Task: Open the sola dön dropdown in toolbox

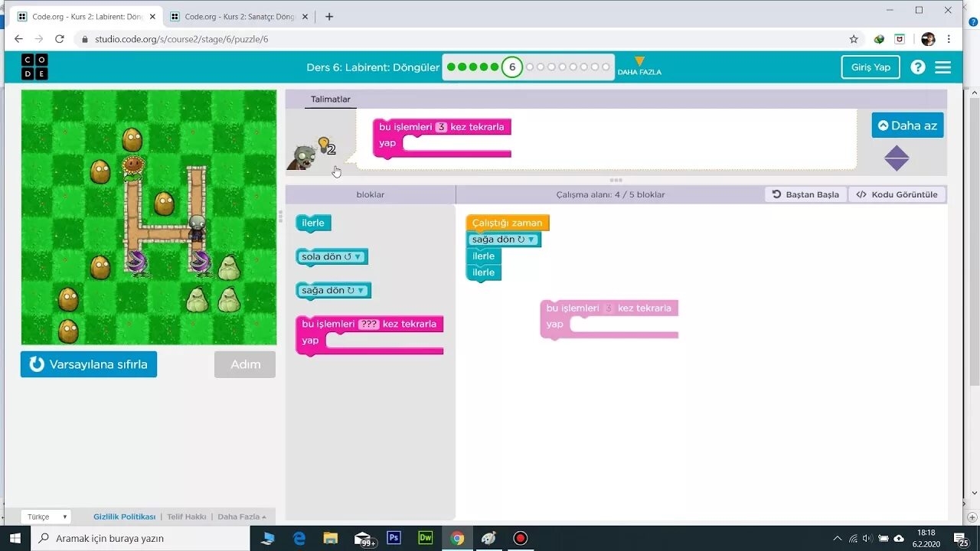Action: pyautogui.click(x=358, y=257)
